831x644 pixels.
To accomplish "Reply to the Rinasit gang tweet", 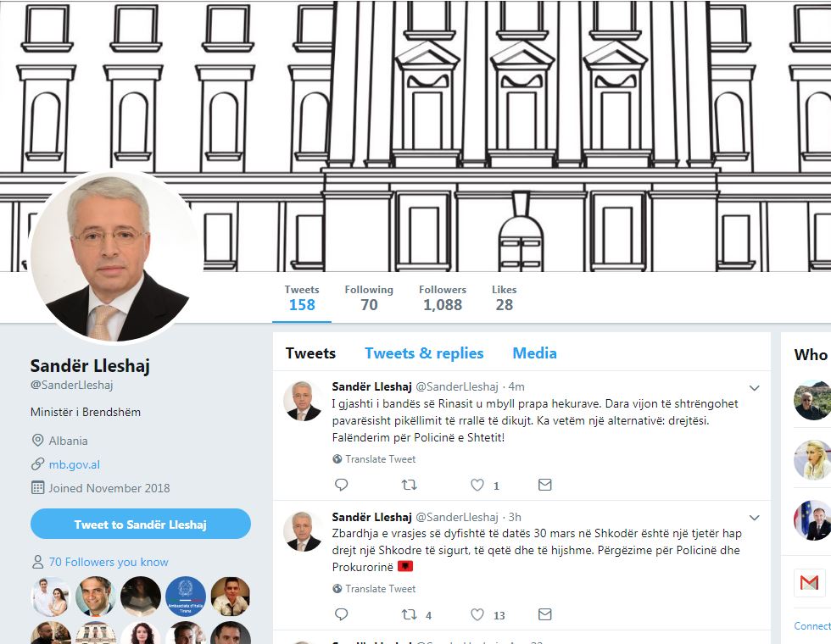I will click(341, 485).
